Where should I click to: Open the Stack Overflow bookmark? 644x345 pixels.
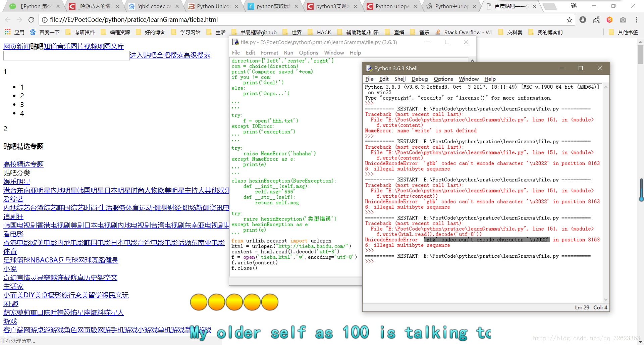[x=463, y=32]
